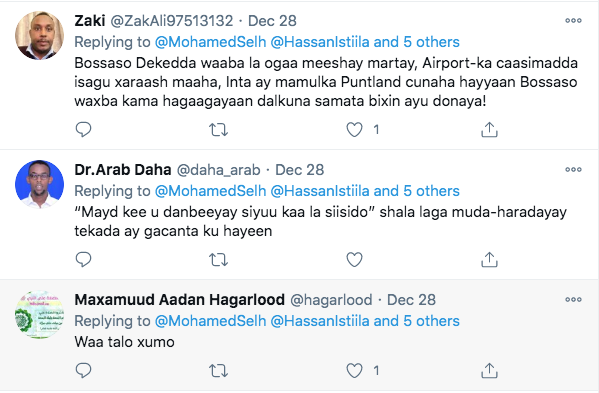Click @MohamedSelh in Zaki's reply line
The image size is (599, 393).
pos(210,42)
